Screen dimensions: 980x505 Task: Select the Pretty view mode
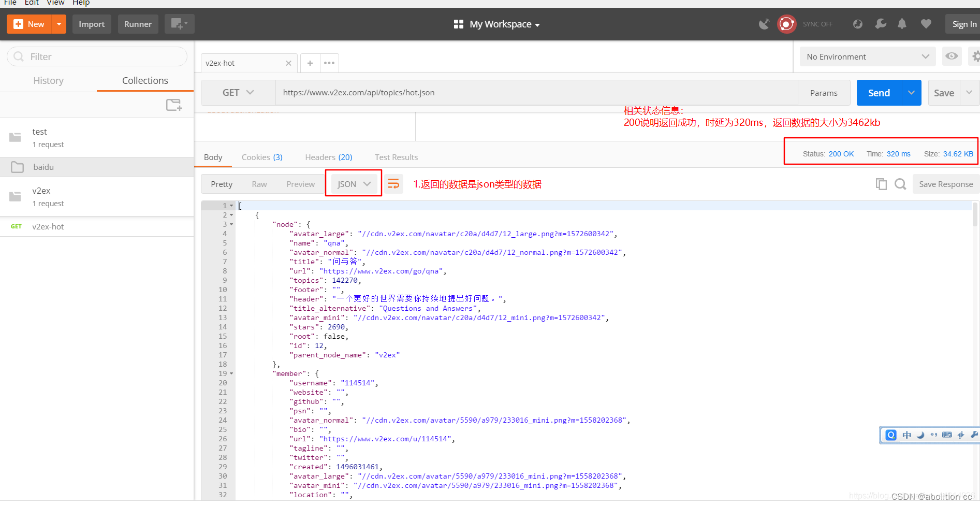pos(222,184)
